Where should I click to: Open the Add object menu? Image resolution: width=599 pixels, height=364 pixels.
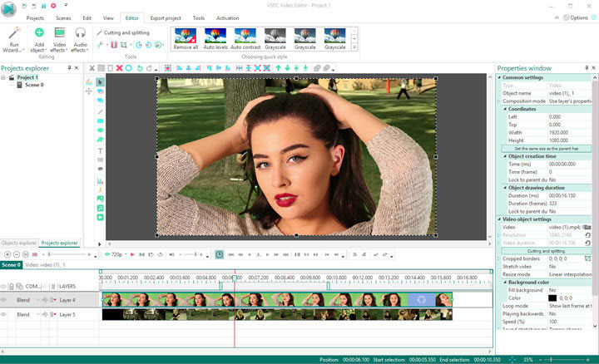click(39, 39)
